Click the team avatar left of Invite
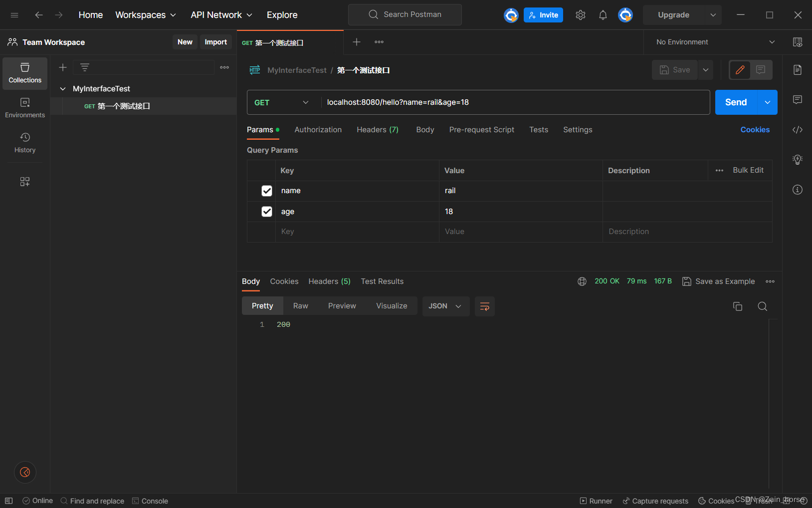The height and width of the screenshot is (508, 812). 511,15
